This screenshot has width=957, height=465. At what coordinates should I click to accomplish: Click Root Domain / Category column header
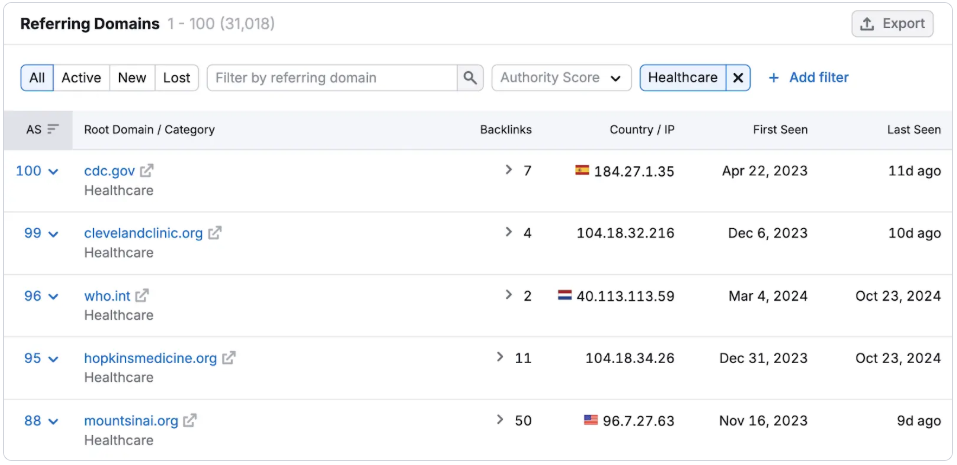pos(150,129)
